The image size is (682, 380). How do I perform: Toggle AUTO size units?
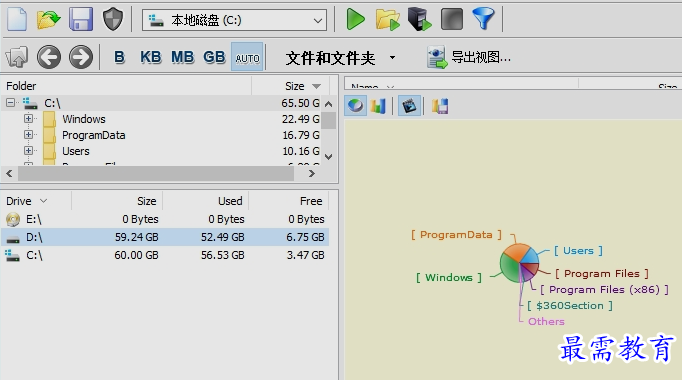coord(247,57)
